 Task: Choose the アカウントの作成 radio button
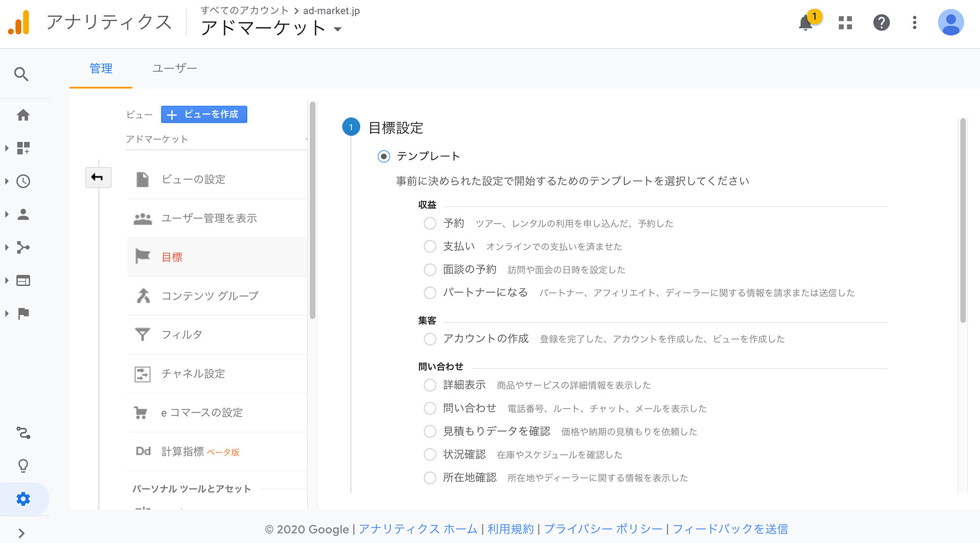(430, 339)
